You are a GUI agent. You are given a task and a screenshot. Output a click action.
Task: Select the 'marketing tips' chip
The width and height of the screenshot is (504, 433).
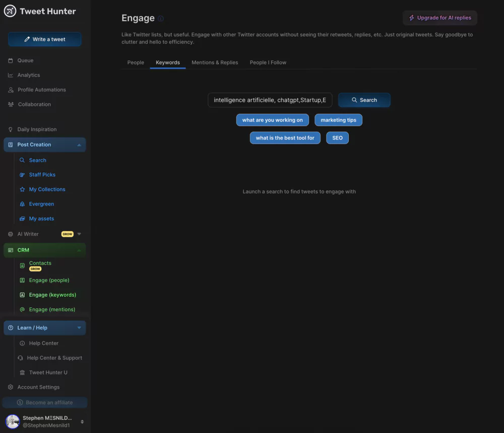point(339,120)
